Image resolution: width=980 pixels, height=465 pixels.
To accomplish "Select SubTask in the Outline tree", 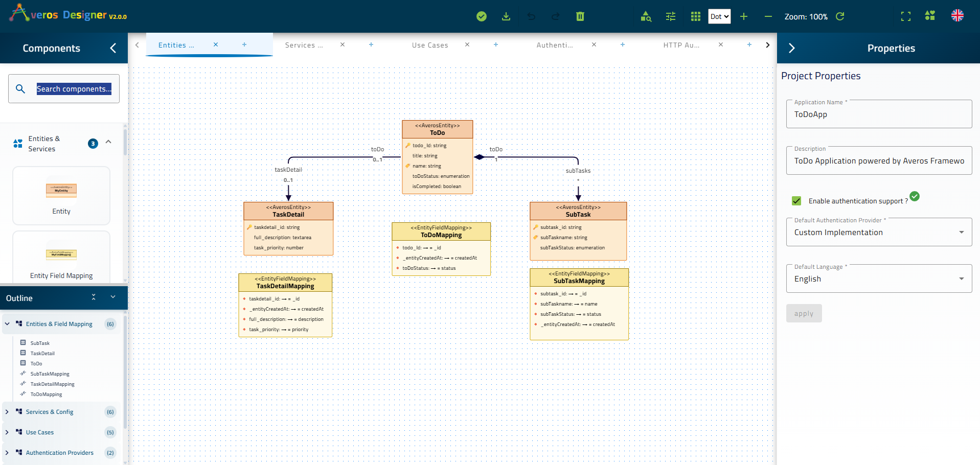I will pos(40,343).
